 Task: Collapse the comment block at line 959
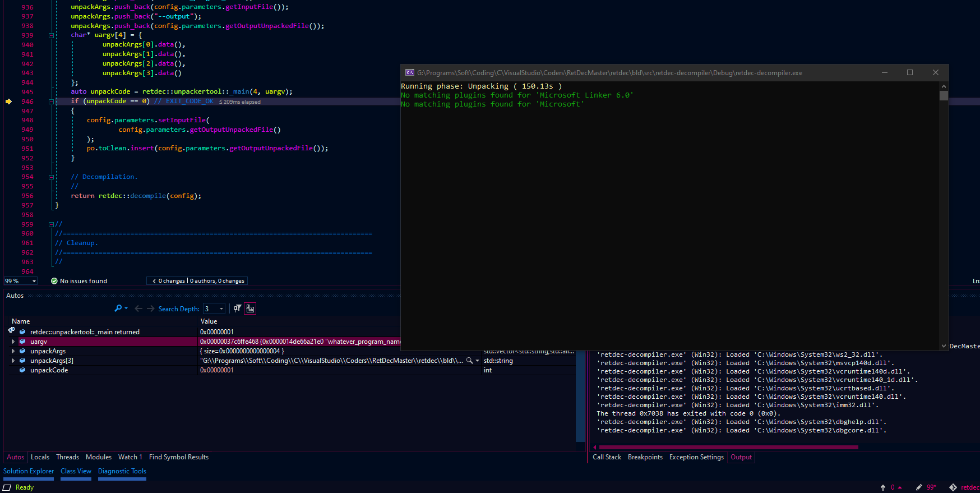[x=51, y=224]
